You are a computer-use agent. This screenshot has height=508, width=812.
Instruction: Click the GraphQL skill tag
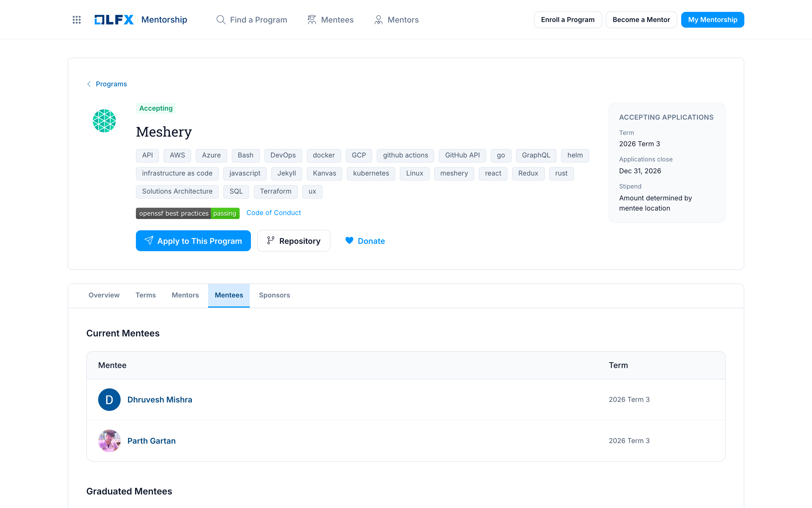click(x=536, y=155)
